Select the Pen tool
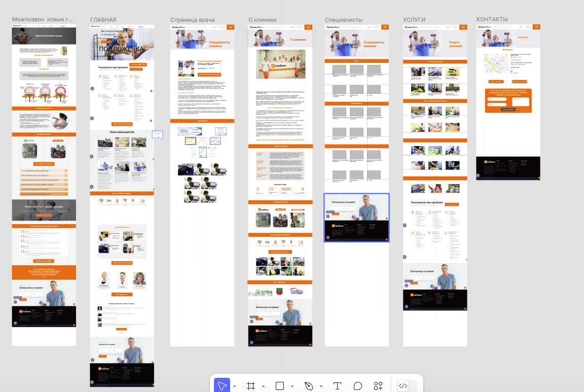Screen dimensions: 584x392 (x=308, y=386)
